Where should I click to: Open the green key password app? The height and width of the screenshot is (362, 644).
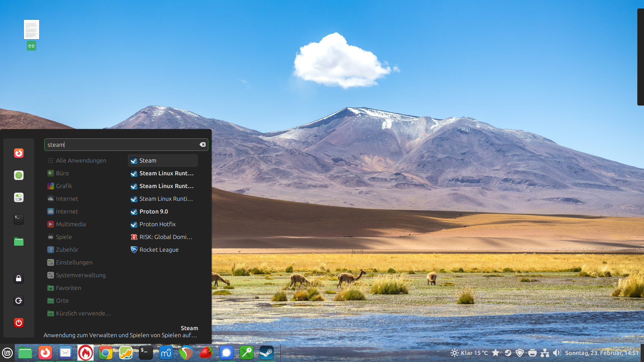247,353
